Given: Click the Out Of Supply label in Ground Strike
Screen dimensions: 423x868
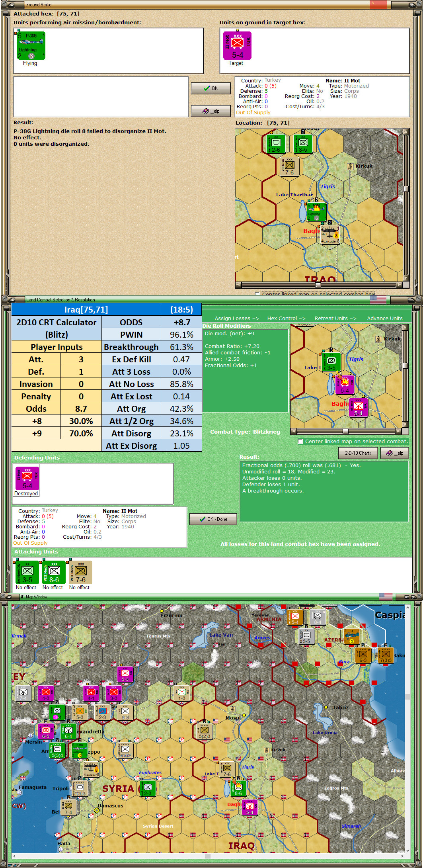Looking at the screenshot, I should point(253,112).
